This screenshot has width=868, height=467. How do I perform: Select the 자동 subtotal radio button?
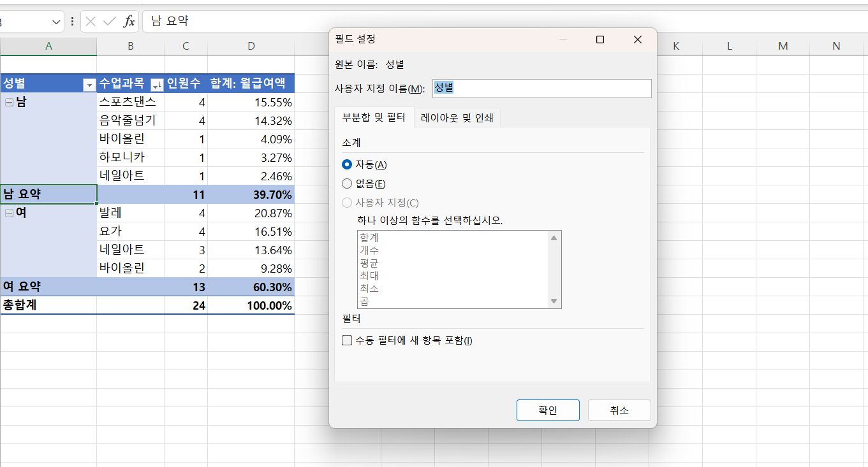347,164
